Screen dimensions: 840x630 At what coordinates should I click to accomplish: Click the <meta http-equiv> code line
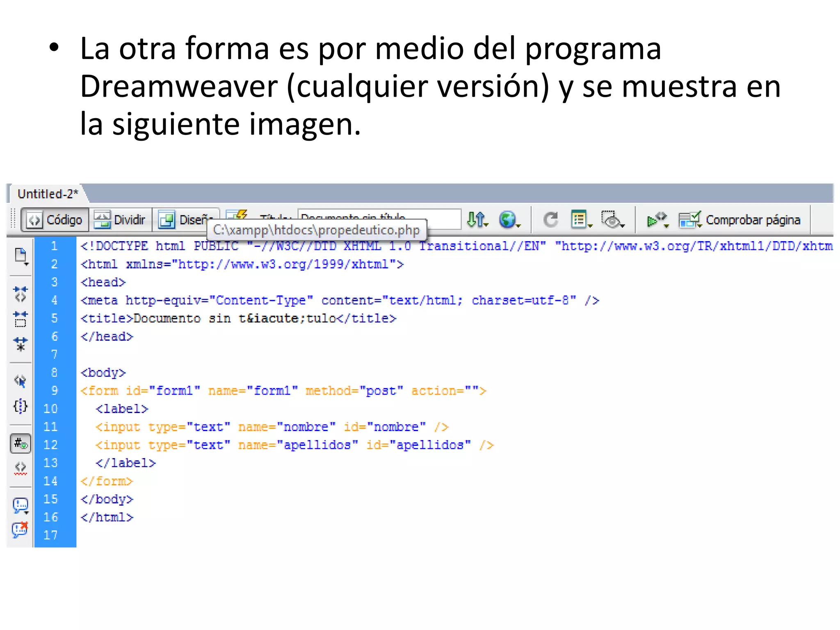coord(340,300)
